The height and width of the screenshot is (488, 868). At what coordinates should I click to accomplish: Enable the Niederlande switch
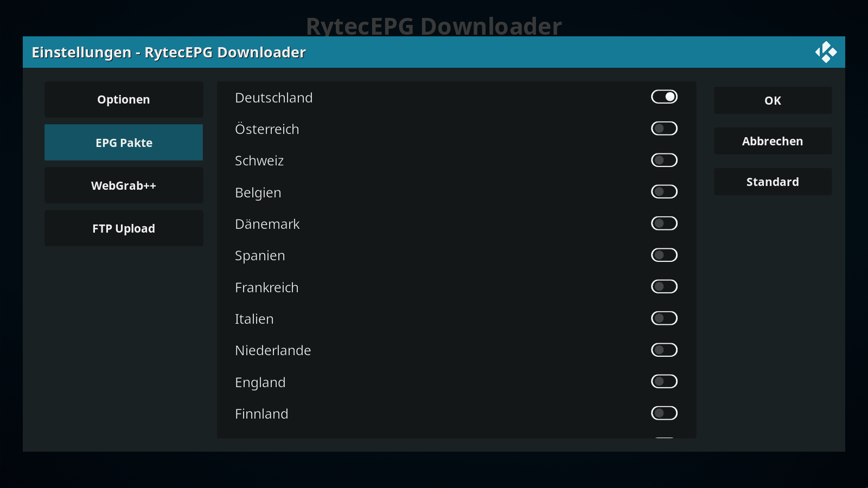point(664,350)
